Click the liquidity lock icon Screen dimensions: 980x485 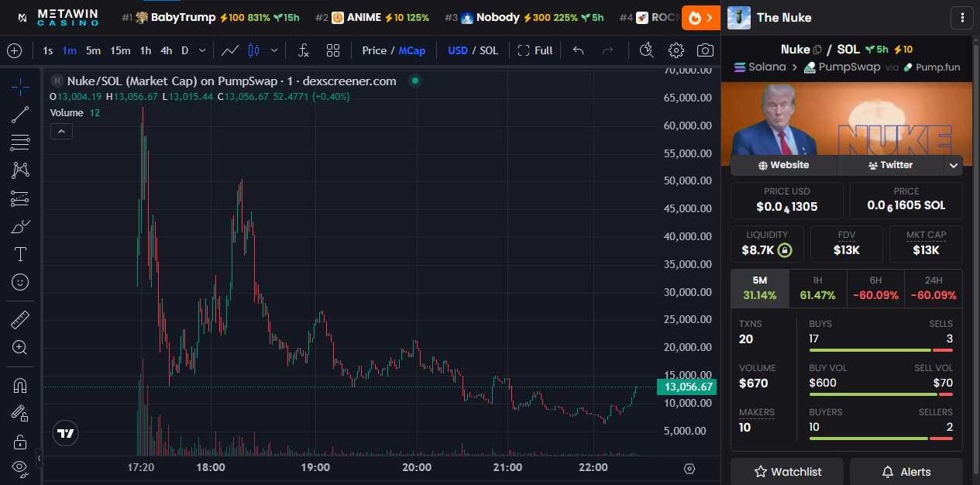point(785,250)
